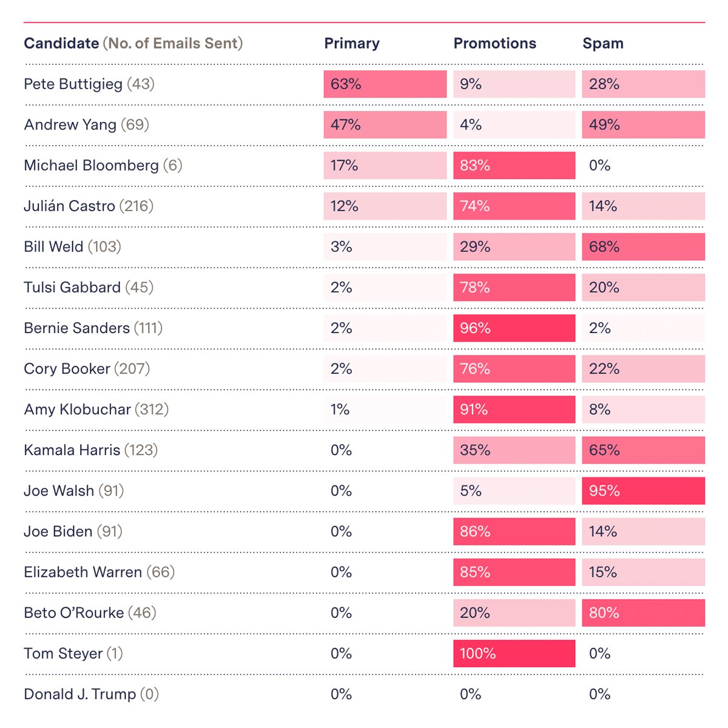Screen dimensions: 728x728
Task: Click Tulsi Gabbard's 78% Promotions cell
Action: point(514,287)
